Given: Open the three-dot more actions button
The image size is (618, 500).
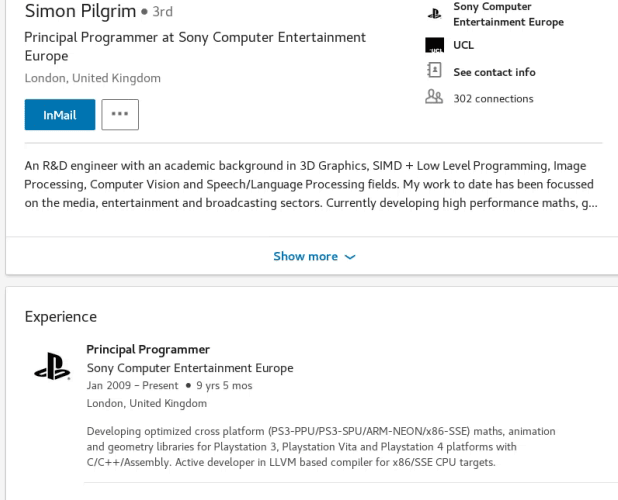Looking at the screenshot, I should (x=120, y=114).
